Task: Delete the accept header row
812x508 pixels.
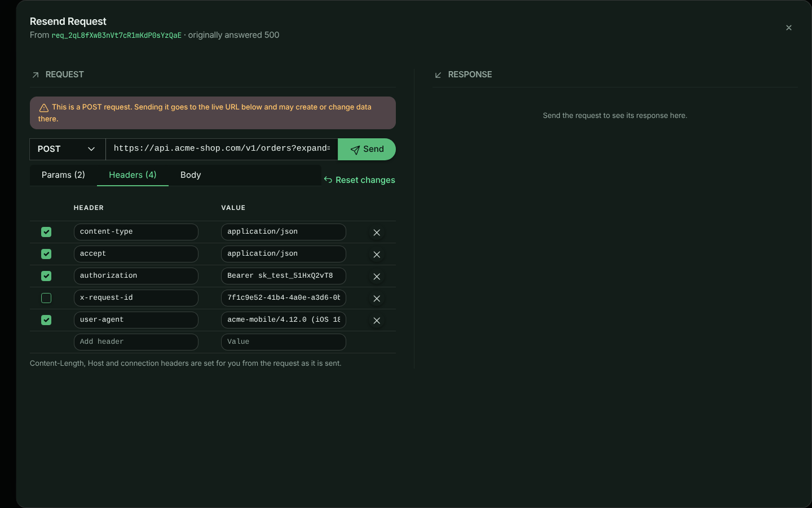Action: click(377, 255)
